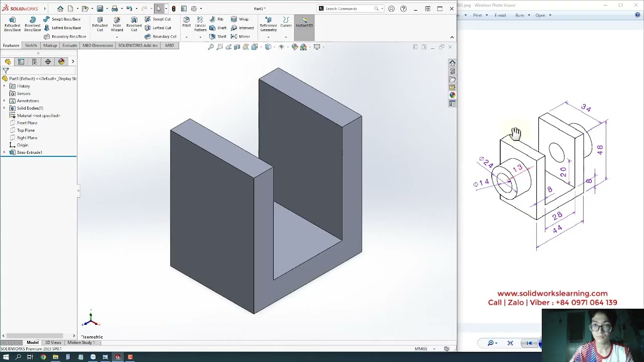
Task: Expand the Boss-Extrude1 feature node
Action: (x=5, y=152)
